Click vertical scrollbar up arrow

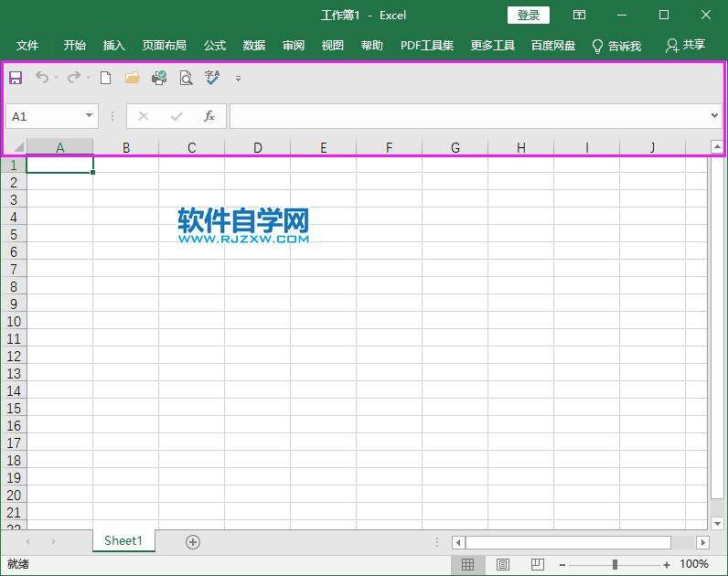coord(717,147)
